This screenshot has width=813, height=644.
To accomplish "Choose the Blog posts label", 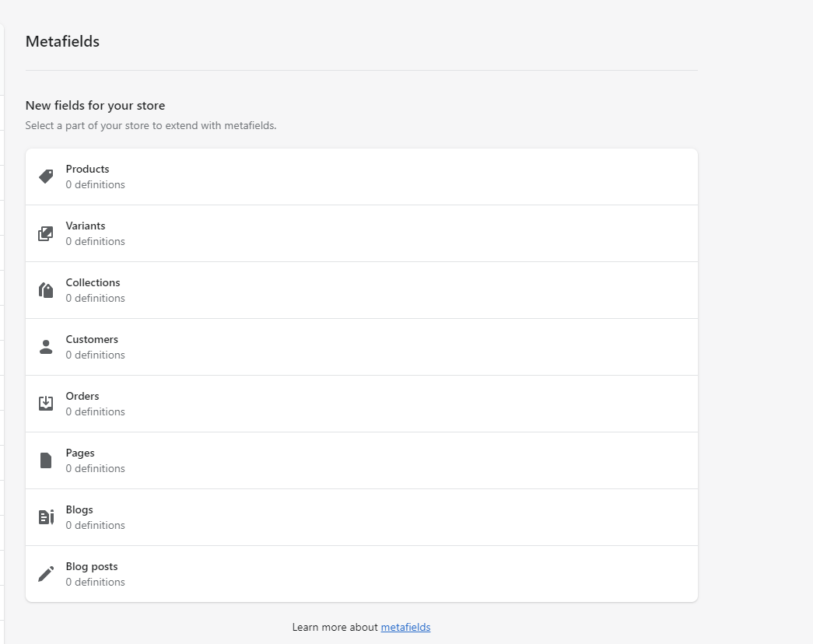I will (x=92, y=566).
